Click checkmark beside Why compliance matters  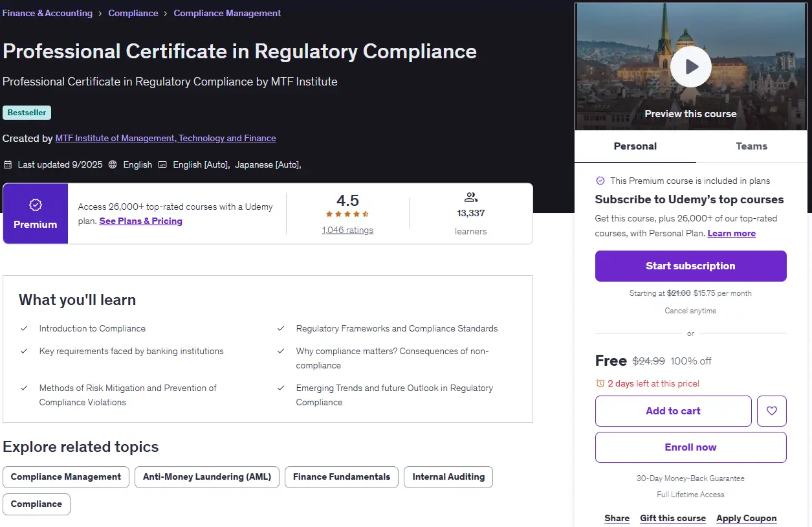click(x=281, y=351)
